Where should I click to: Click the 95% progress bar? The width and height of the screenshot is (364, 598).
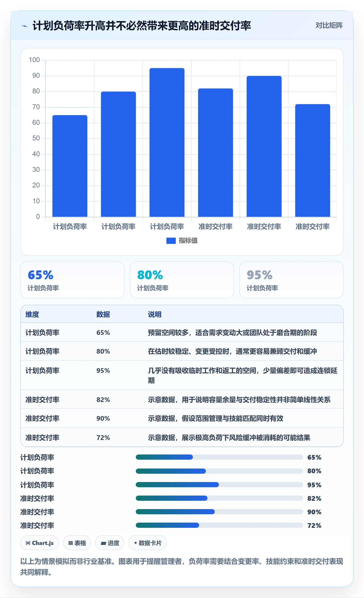click(x=219, y=485)
